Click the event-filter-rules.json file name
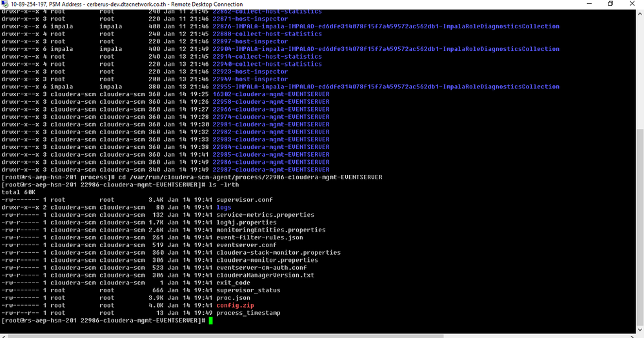Viewport: 644px width, 338px height. pos(259,237)
